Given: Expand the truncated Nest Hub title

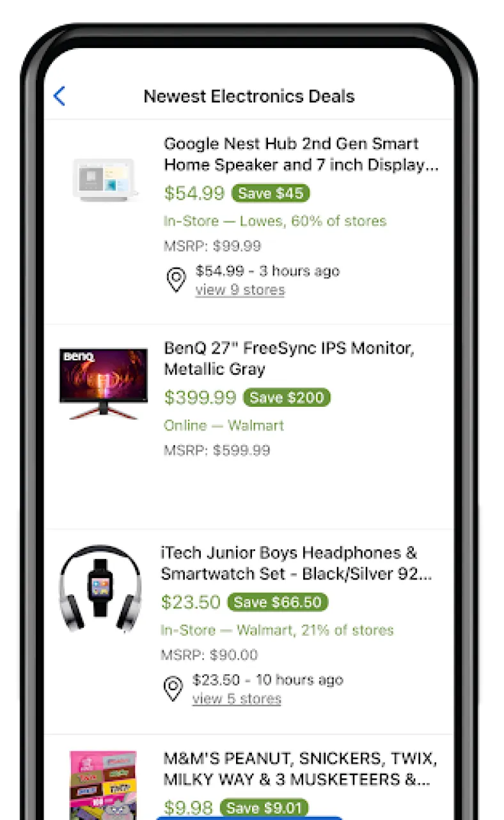Looking at the screenshot, I should 301,154.
